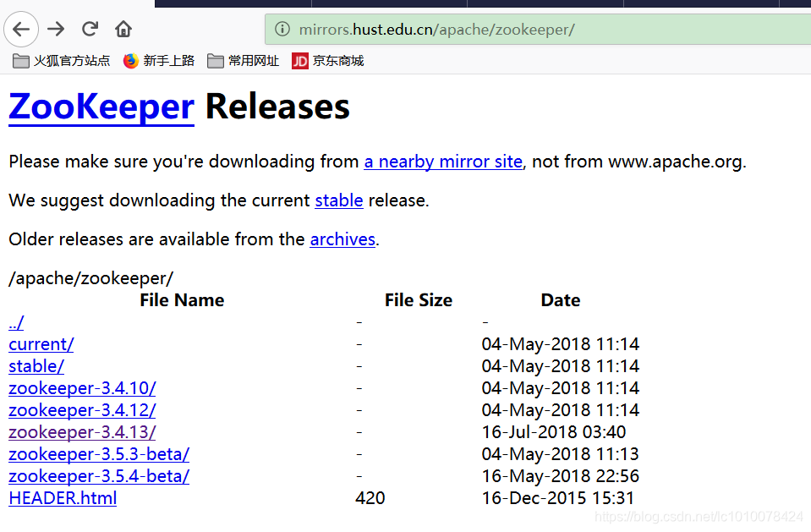
Task: Open the 'archives' link
Action: pyautogui.click(x=342, y=239)
